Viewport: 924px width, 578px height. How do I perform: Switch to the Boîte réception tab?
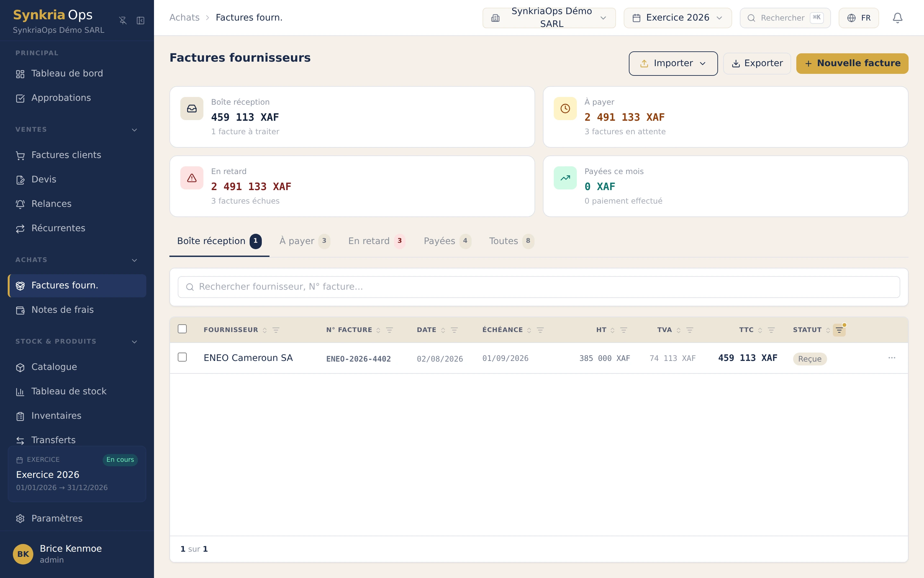tap(219, 241)
